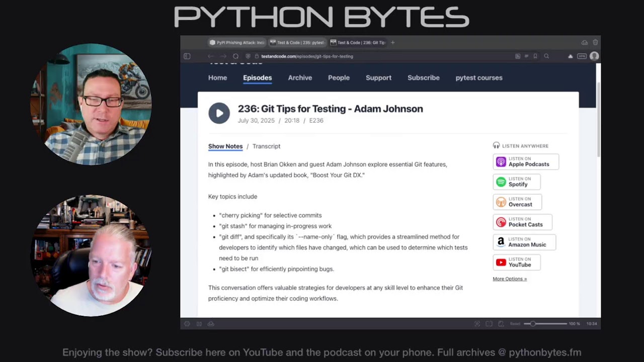644x362 pixels.
Task: Select the Test & Code 236 Git Tips tab
Action: point(357,43)
